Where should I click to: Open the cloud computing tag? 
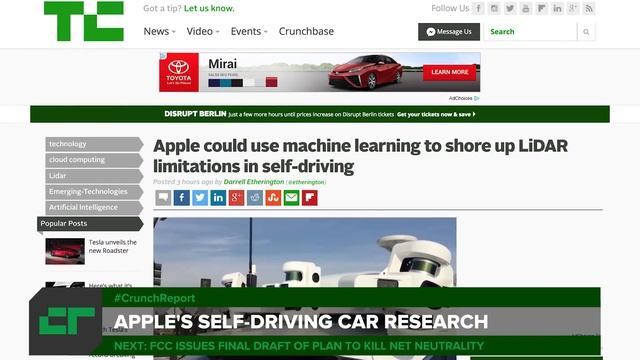(94, 160)
